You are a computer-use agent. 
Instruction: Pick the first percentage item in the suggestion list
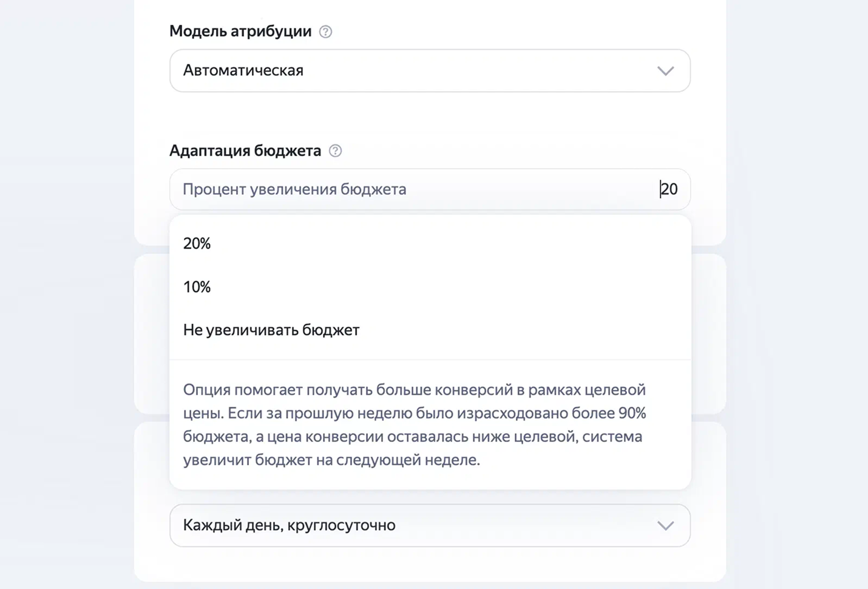click(x=430, y=243)
